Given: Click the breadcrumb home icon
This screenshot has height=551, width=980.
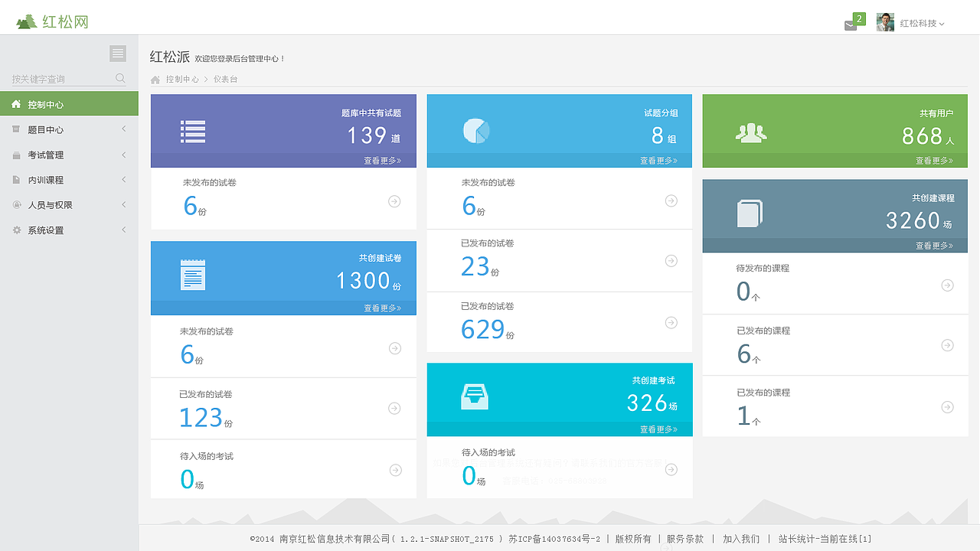Looking at the screenshot, I should coord(155,80).
